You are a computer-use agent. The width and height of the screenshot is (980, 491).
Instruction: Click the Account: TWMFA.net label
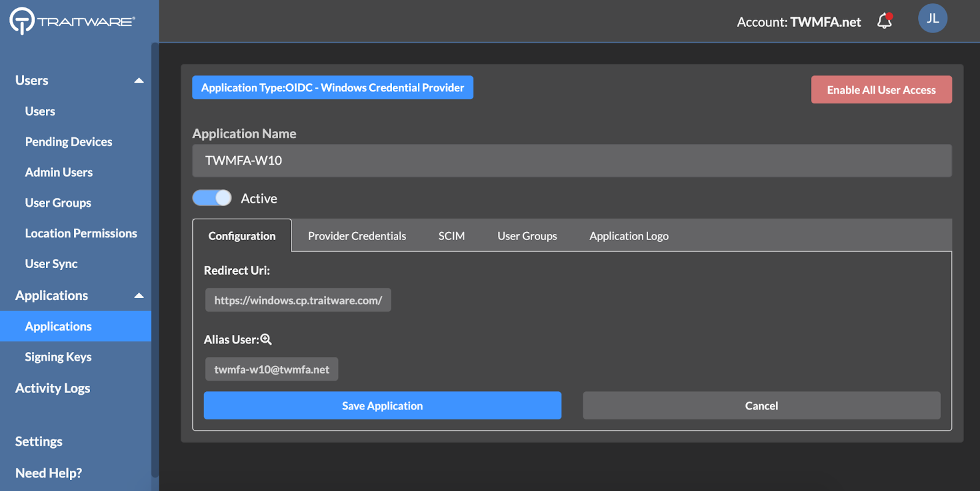click(x=799, y=22)
